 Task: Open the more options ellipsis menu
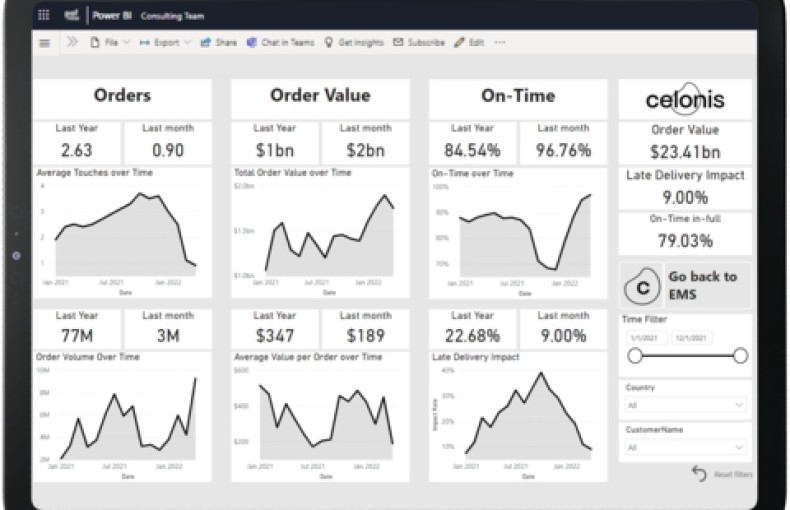pyautogui.click(x=500, y=43)
